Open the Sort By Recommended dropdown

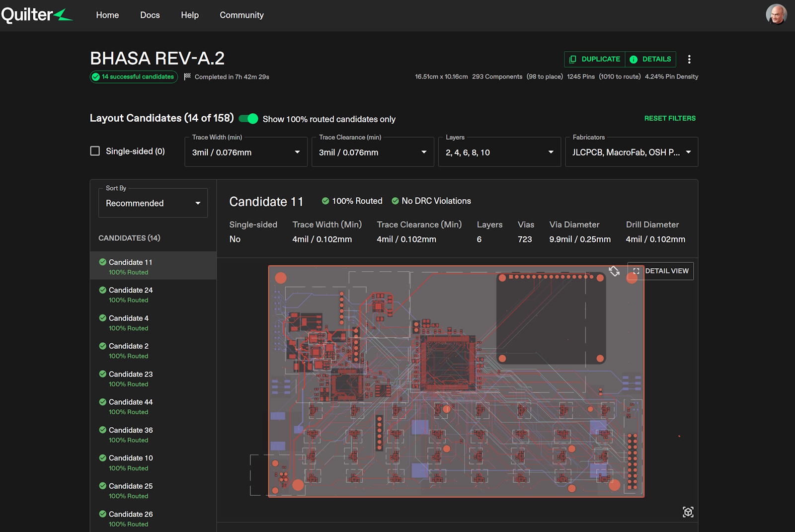(153, 203)
